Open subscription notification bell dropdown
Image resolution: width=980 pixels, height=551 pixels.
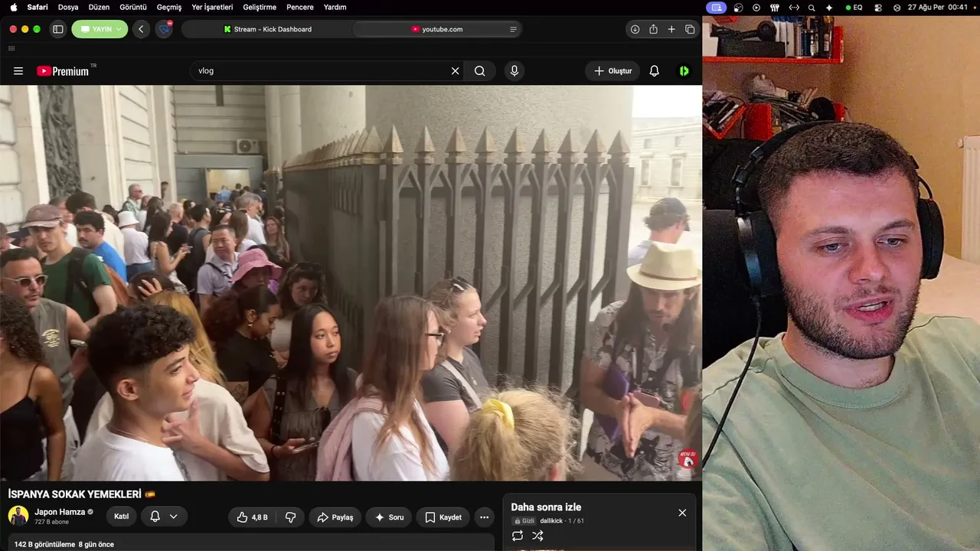click(164, 517)
